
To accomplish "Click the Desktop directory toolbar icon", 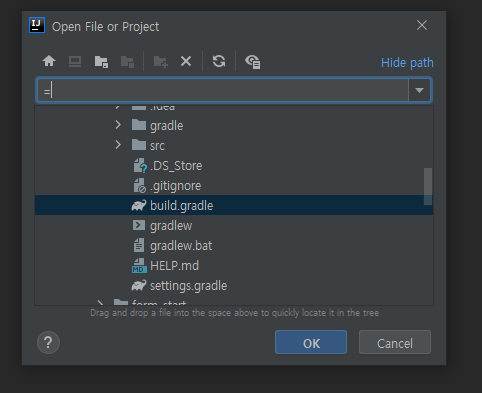I will pyautogui.click(x=75, y=62).
